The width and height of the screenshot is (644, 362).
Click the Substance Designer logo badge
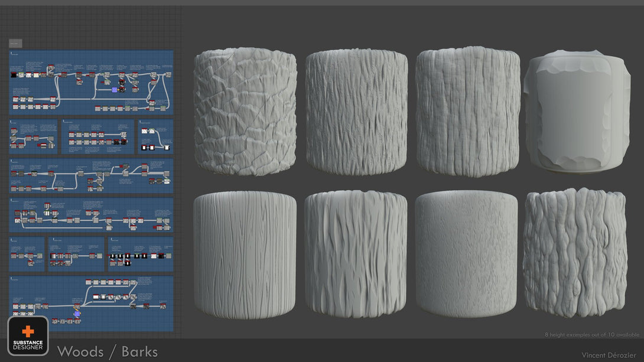coord(28,336)
